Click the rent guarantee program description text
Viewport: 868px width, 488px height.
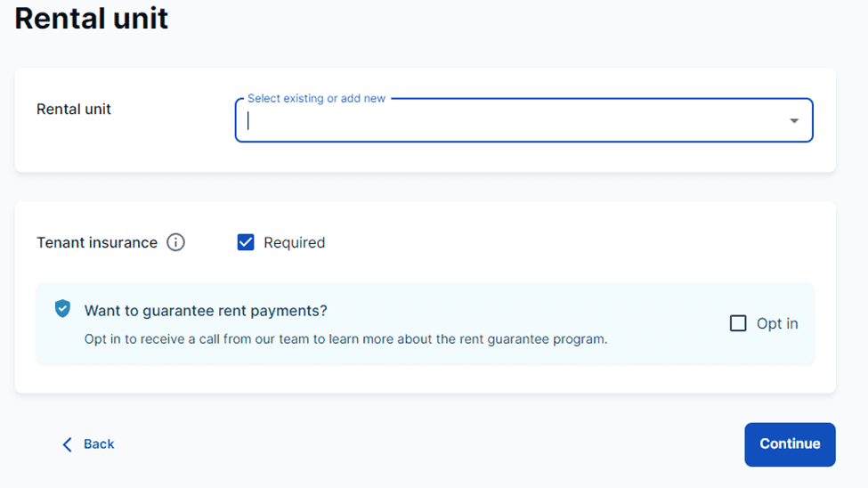[345, 339]
